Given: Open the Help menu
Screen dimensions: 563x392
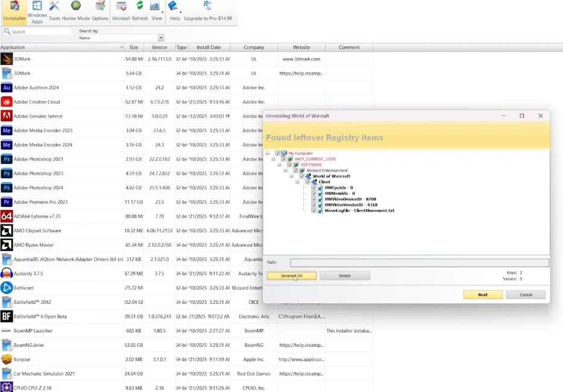Looking at the screenshot, I should [x=174, y=12].
